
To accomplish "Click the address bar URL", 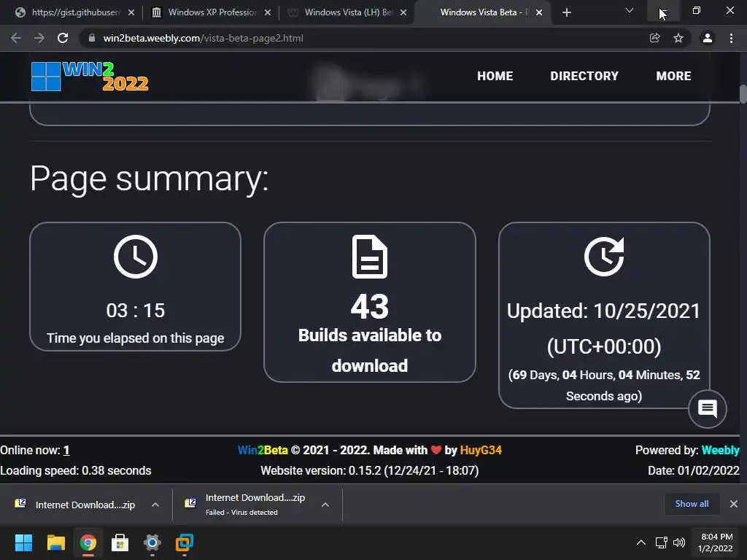I will [x=203, y=38].
